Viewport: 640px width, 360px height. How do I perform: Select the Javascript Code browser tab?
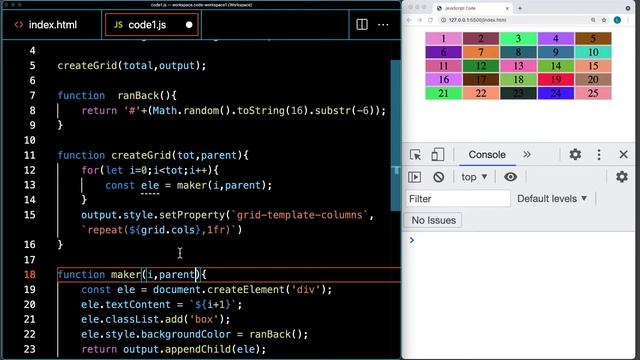(473, 8)
